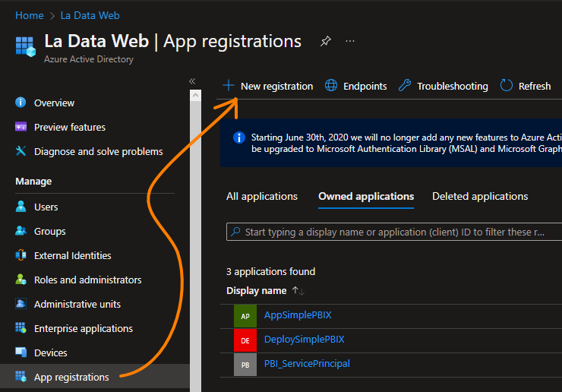Collapse the left sidebar menu

pos(192,81)
